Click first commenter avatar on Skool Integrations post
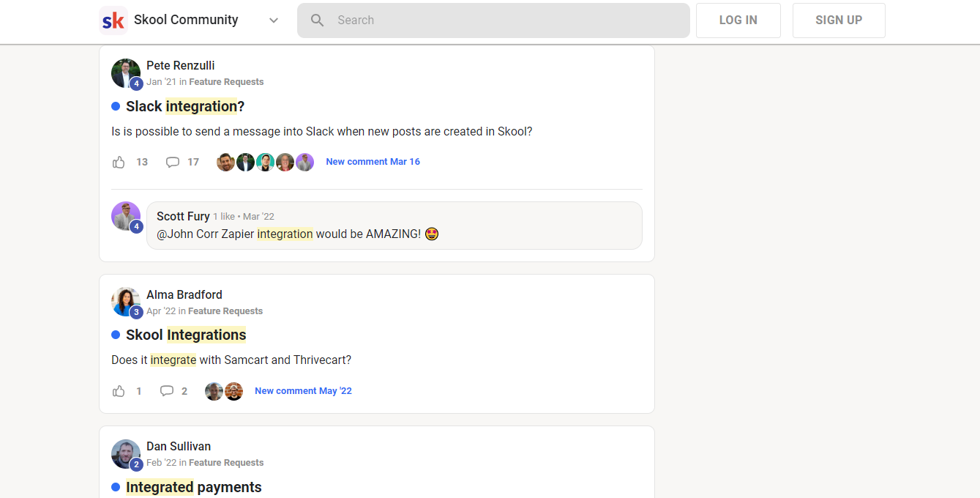This screenshot has width=980, height=498. click(214, 391)
